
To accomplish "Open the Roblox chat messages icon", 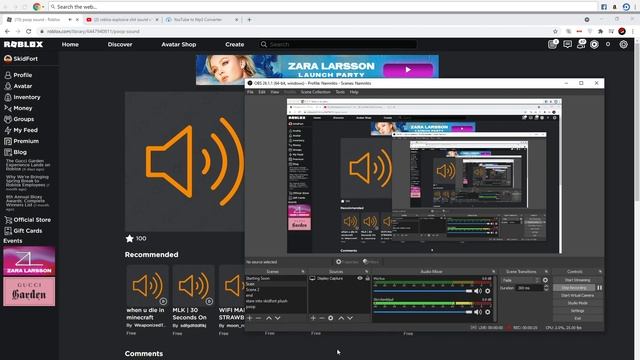I will click(567, 44).
